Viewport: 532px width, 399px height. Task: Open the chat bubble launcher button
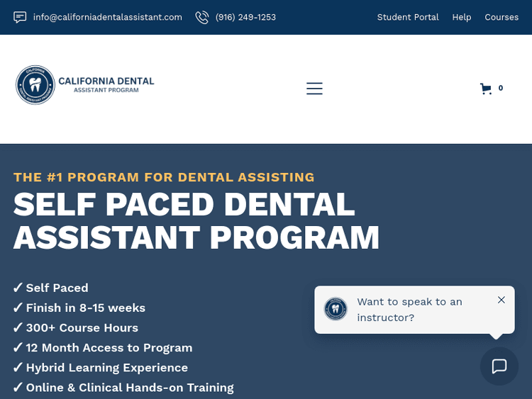pyautogui.click(x=499, y=366)
